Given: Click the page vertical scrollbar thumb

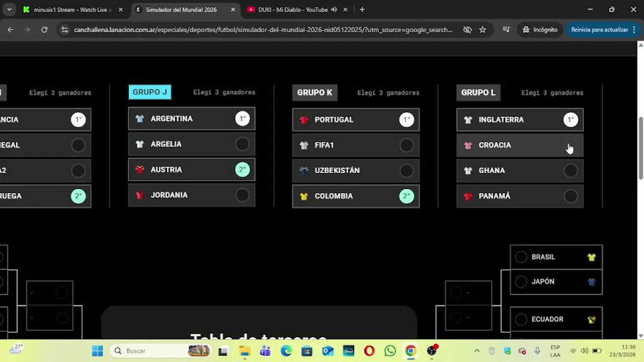Looking at the screenshot, I should (640, 148).
